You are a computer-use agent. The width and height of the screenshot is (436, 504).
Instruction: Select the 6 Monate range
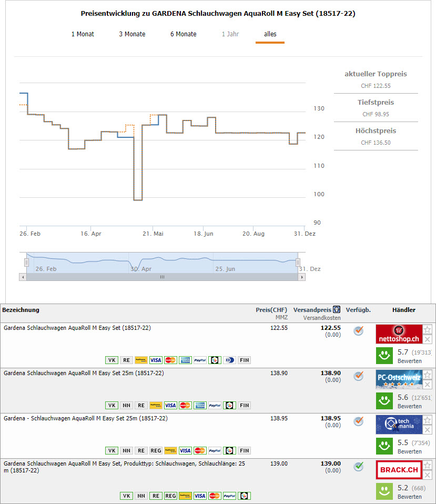click(x=183, y=34)
